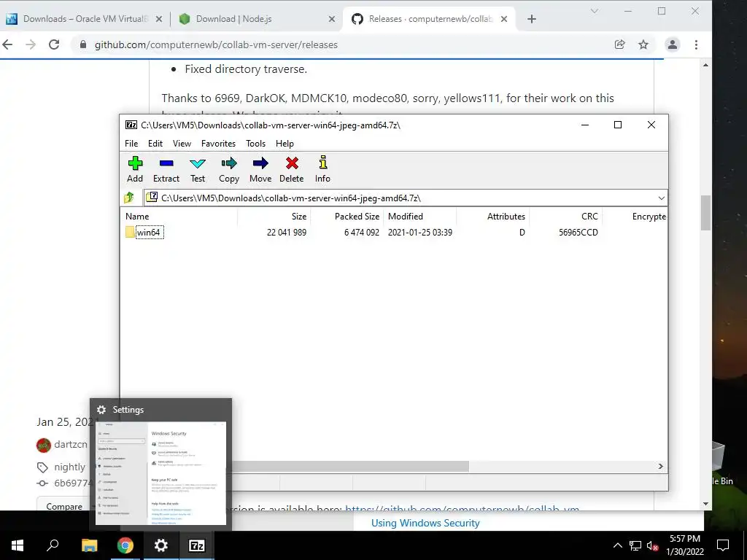Viewport: 747px width, 560px height.
Task: Click the Extract icon in 7-Zip
Action: pyautogui.click(x=166, y=169)
